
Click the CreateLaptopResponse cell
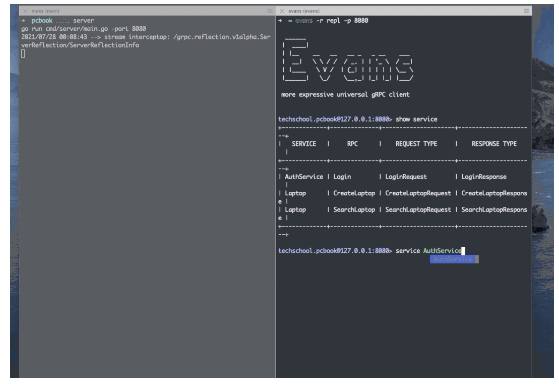click(494, 193)
